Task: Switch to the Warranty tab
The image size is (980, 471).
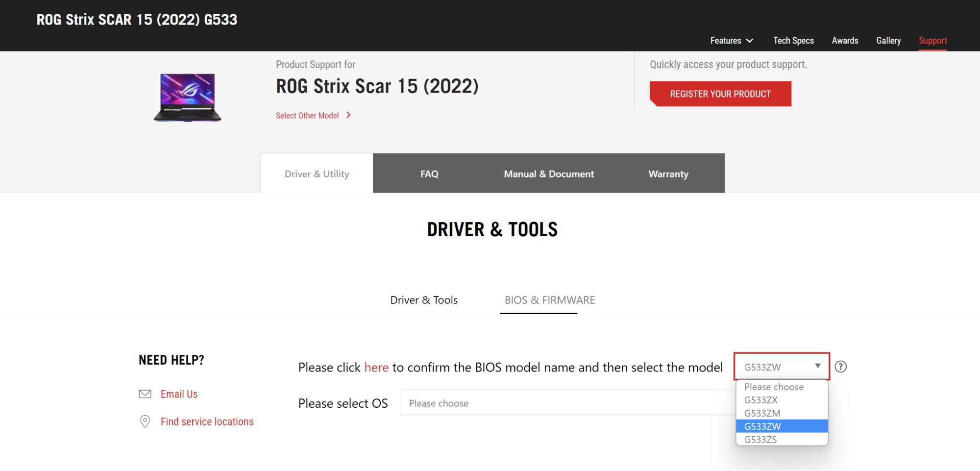Action: click(x=668, y=174)
